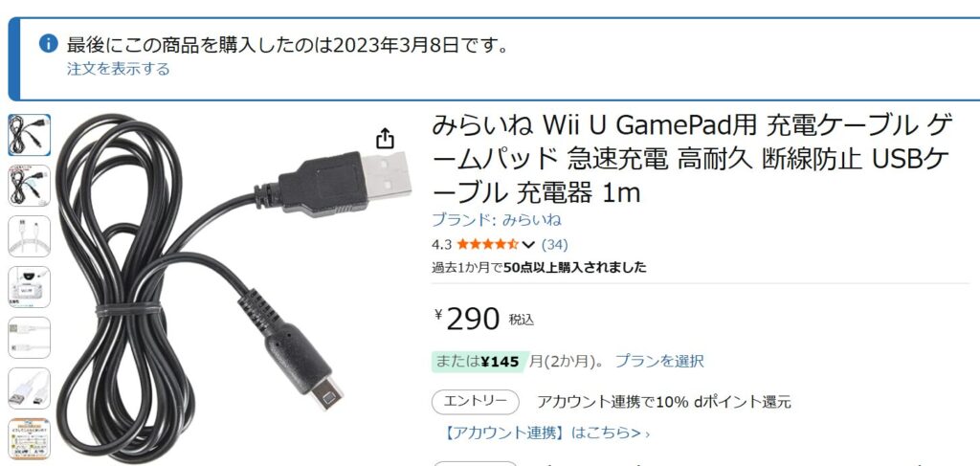Click the share icon above product image
980x466 pixels.
point(385,138)
